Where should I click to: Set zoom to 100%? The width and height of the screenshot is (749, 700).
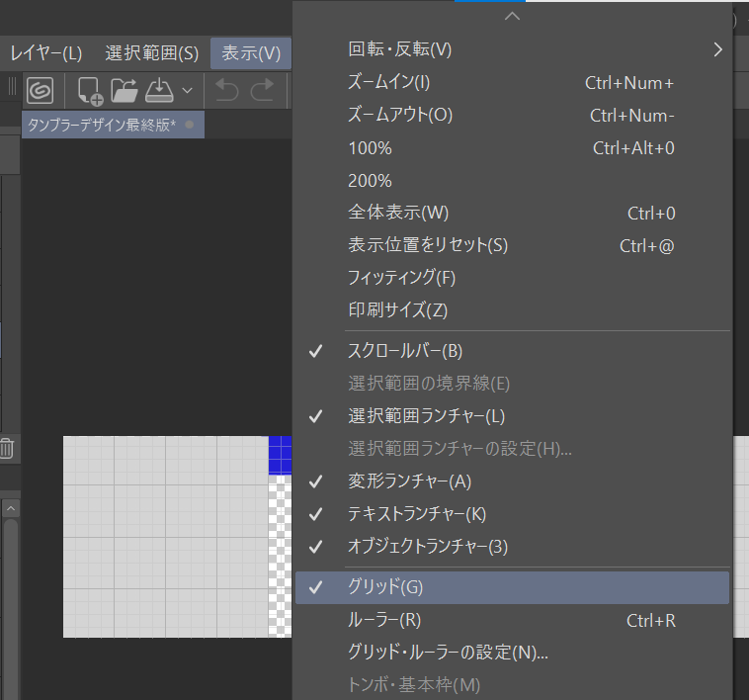pos(512,147)
